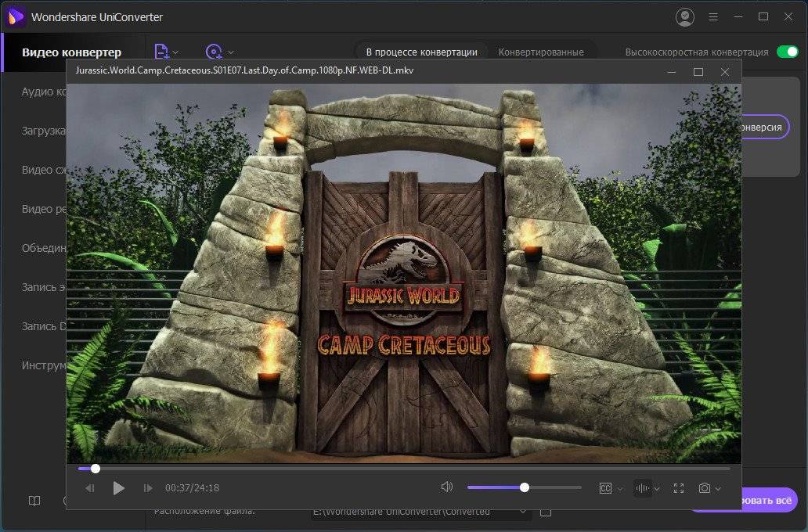
Task: Expand the subtitle CC dropdown arrow
Action: click(x=620, y=489)
